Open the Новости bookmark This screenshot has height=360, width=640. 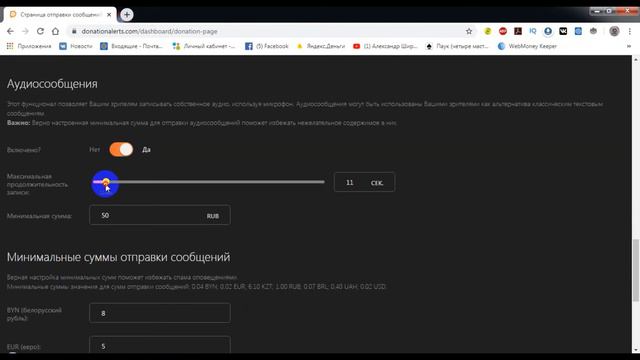pyautogui.click(x=76, y=46)
